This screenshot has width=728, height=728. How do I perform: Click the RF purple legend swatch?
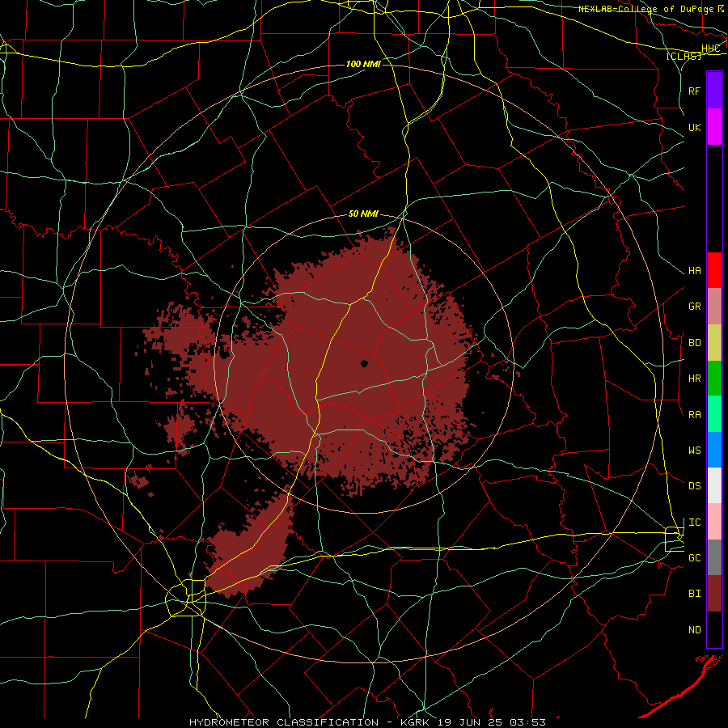[714, 91]
